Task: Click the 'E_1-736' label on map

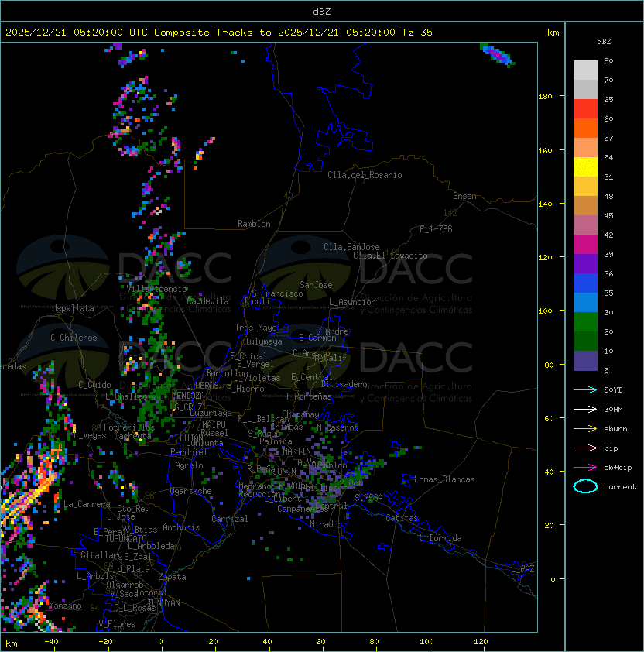Action: pyautogui.click(x=436, y=229)
